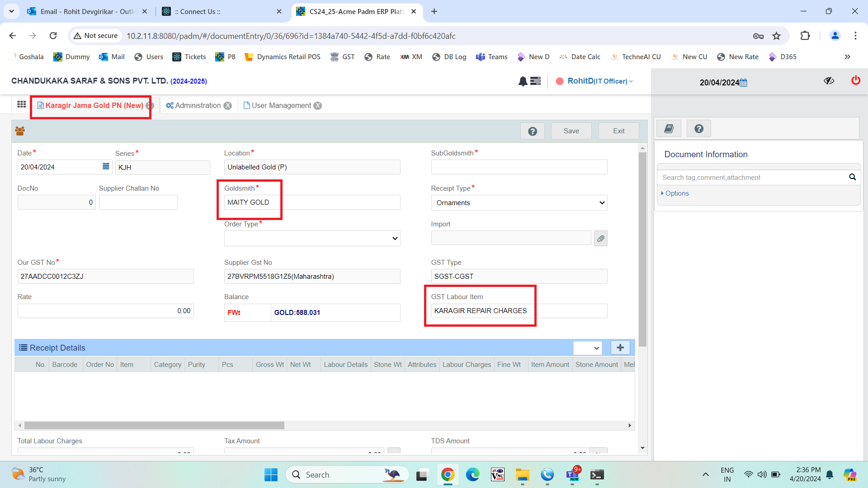Click the Receipt Details horizontal scrollbar

coord(154,426)
